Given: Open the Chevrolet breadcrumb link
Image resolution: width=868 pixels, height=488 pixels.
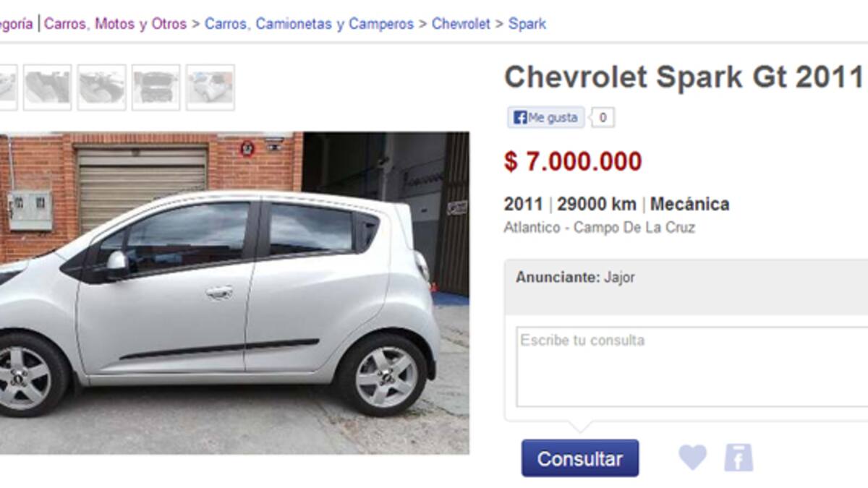Looking at the screenshot, I should (461, 24).
